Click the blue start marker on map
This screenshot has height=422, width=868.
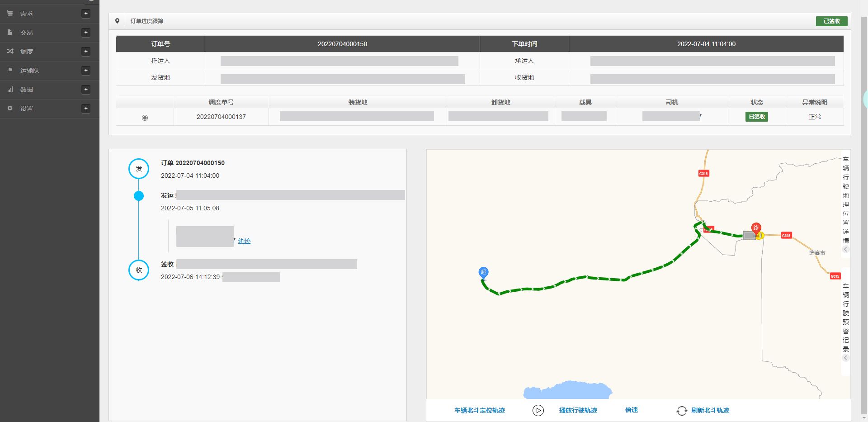tap(483, 272)
